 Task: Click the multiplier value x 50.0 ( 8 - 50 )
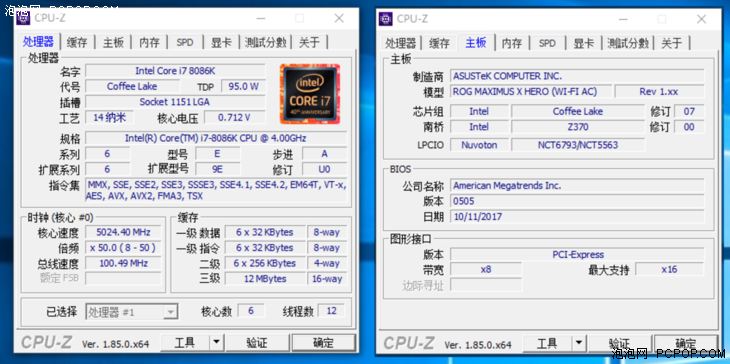[123, 248]
